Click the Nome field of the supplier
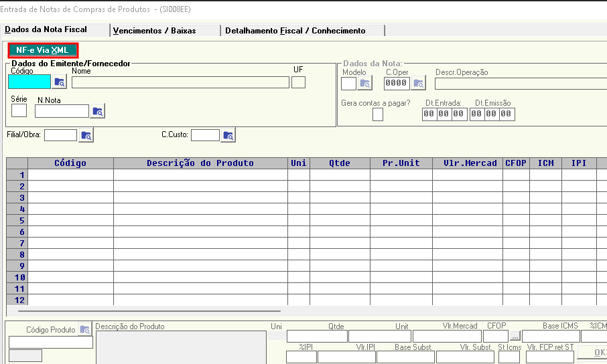 (x=180, y=82)
